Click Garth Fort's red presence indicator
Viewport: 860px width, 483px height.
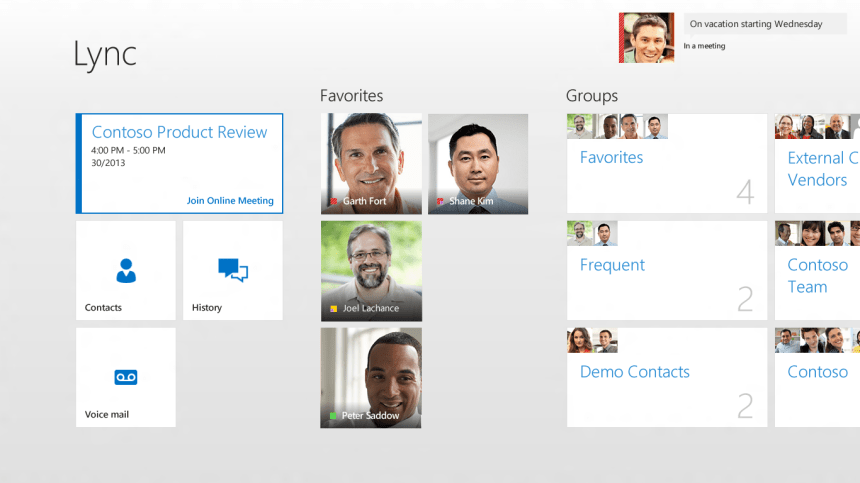coord(334,202)
